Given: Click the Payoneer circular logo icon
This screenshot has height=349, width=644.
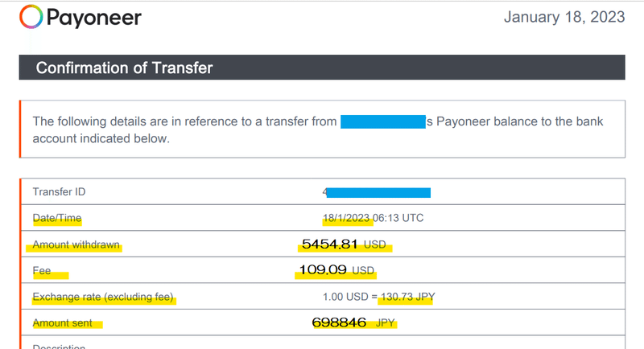Looking at the screenshot, I should click(31, 17).
